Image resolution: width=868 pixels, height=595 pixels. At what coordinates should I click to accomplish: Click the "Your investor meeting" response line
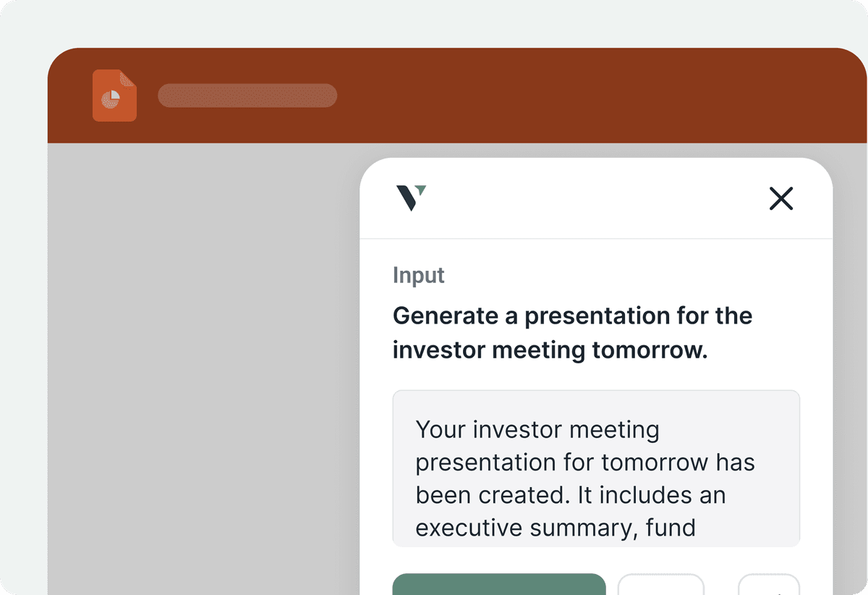tap(537, 429)
